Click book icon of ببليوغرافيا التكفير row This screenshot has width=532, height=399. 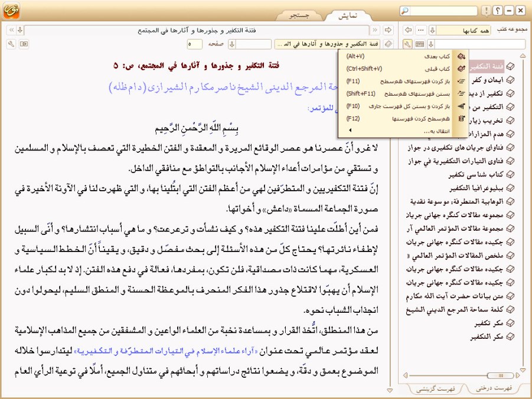[x=510, y=188]
